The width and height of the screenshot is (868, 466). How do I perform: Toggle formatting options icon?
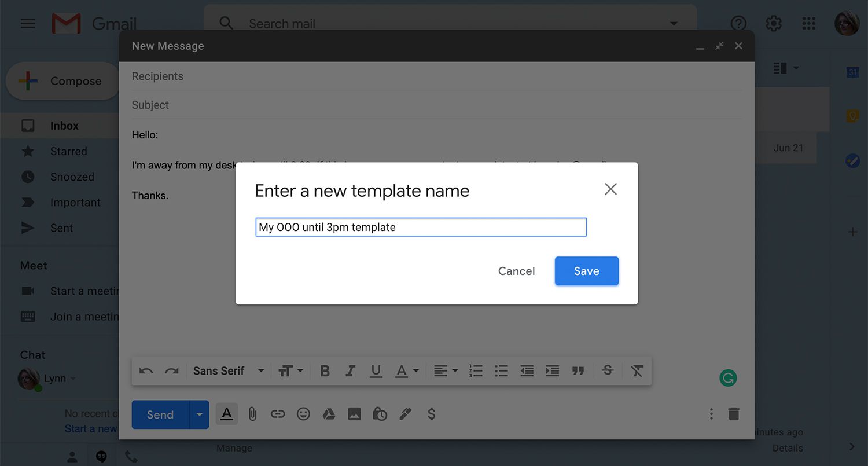(227, 414)
